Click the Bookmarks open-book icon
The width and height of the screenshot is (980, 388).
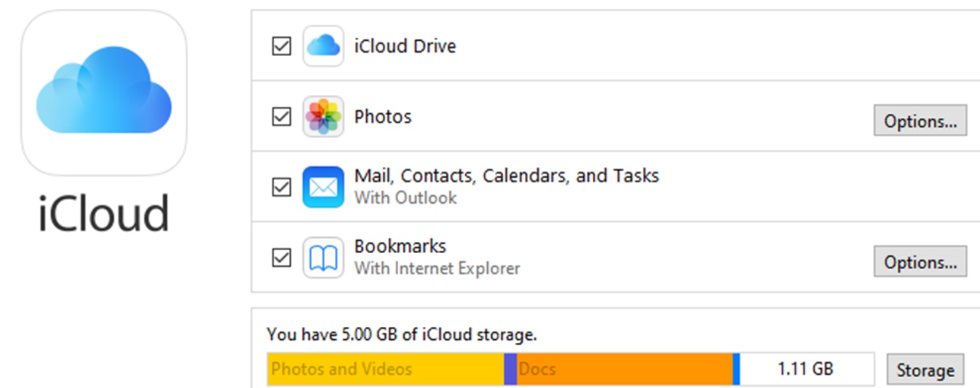pyautogui.click(x=323, y=257)
